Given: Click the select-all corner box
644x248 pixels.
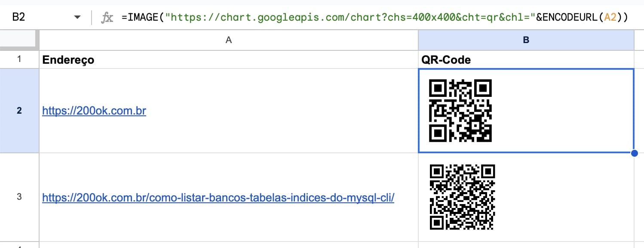Looking at the screenshot, I should point(19,40).
